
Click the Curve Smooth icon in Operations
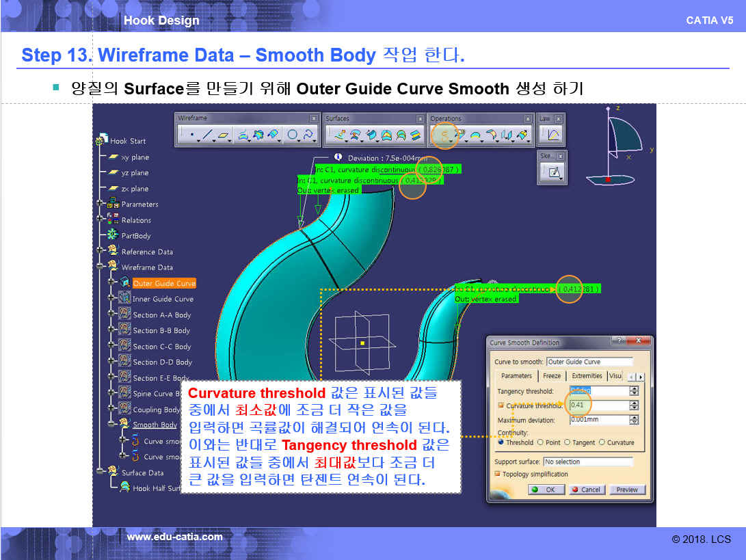coord(444,135)
